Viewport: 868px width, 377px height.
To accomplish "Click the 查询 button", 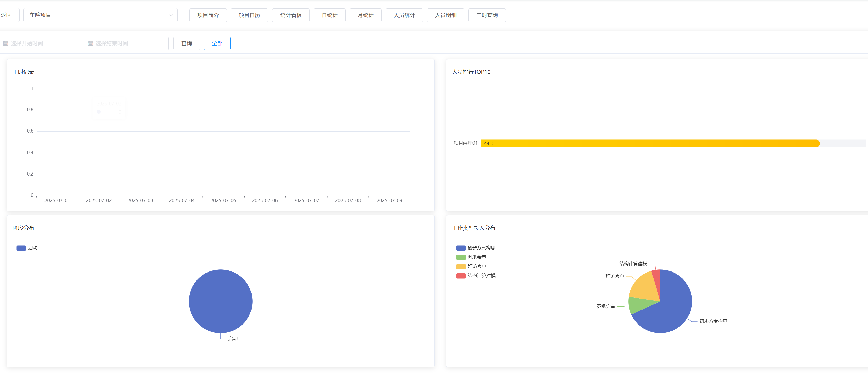I will point(187,43).
